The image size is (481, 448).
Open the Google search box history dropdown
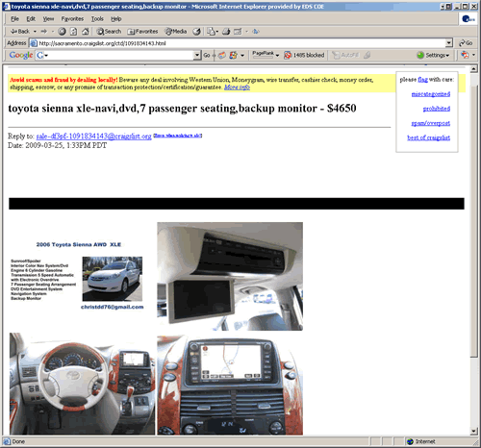pyautogui.click(x=197, y=55)
